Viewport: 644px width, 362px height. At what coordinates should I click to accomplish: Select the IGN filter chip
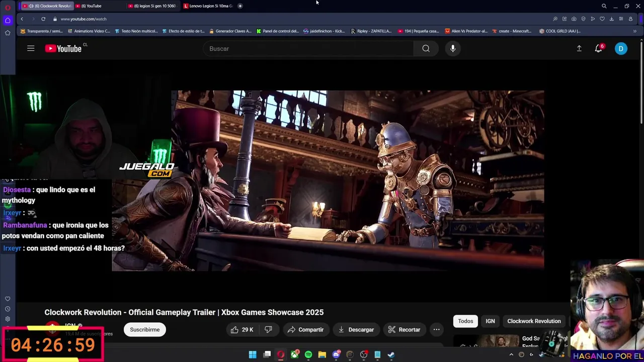tap(490, 321)
